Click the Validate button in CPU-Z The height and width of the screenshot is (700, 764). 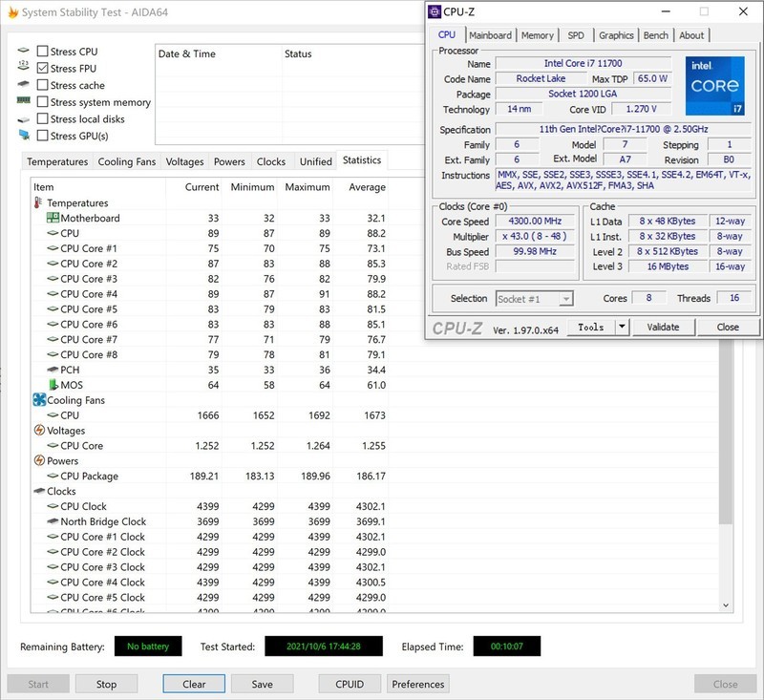pos(663,327)
